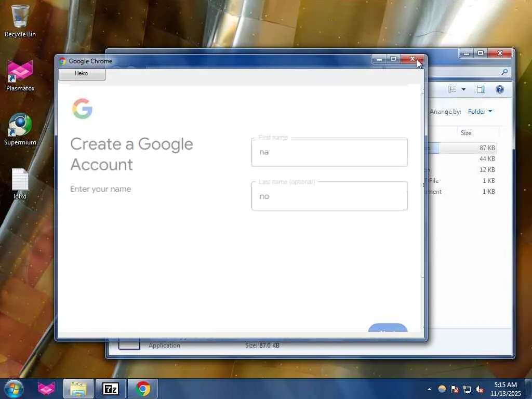532x399 pixels.
Task: Select the File row sized 1 KB
Action: coord(462,180)
